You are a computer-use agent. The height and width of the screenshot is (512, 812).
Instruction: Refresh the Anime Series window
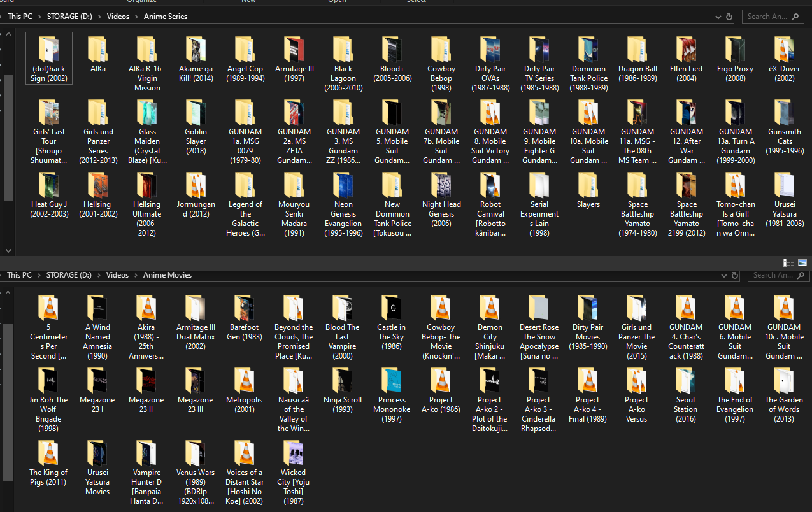(729, 17)
